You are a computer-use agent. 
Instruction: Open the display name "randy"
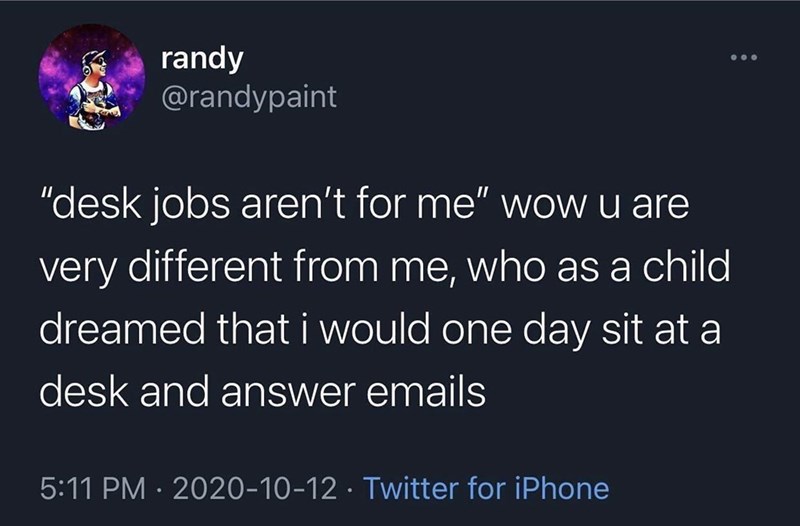click(201, 59)
